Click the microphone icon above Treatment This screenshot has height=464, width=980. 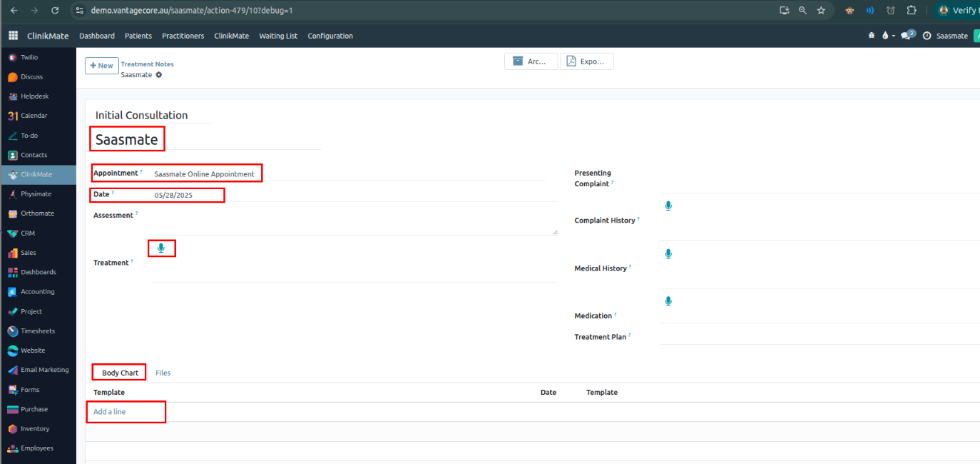tap(161, 248)
